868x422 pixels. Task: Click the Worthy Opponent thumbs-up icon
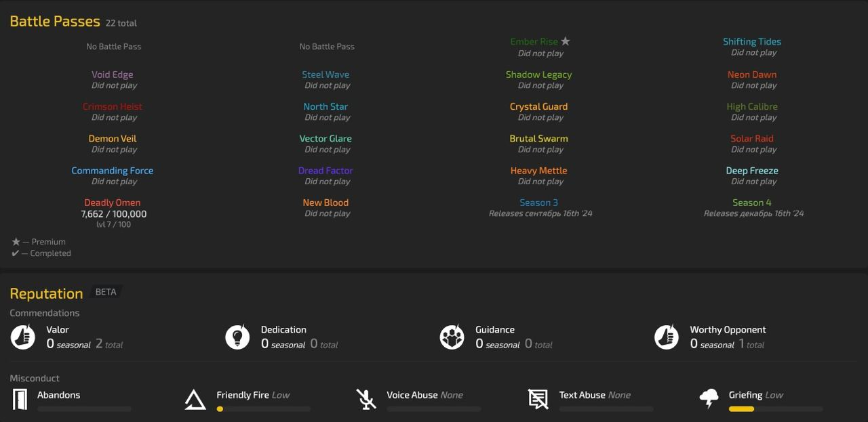pos(667,337)
